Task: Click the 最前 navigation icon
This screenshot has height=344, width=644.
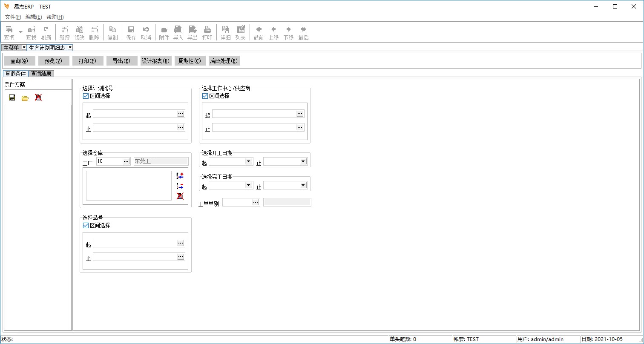Action: tap(259, 32)
